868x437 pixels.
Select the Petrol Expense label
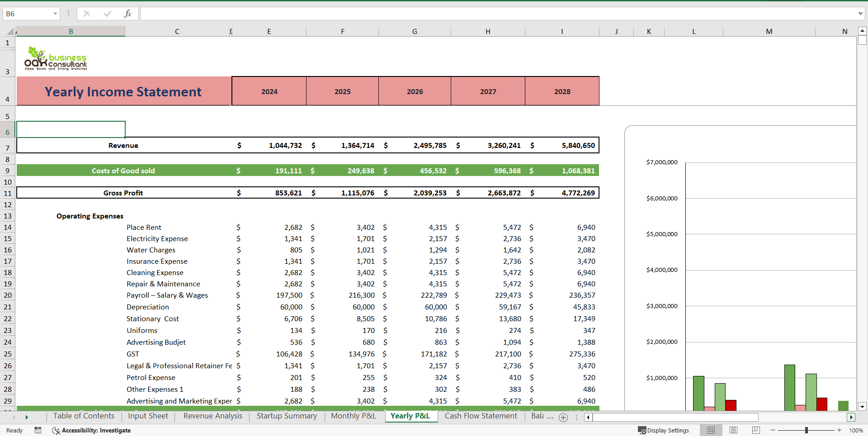151,377
